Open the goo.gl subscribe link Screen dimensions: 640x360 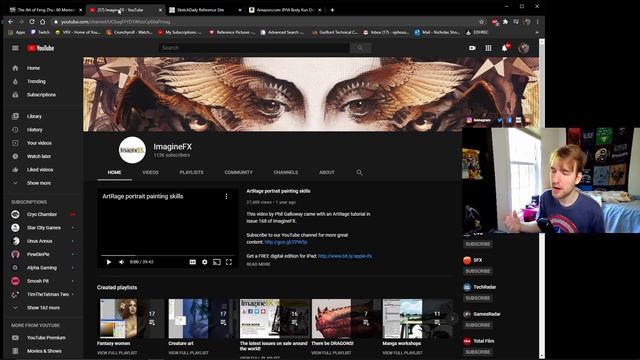(286, 242)
